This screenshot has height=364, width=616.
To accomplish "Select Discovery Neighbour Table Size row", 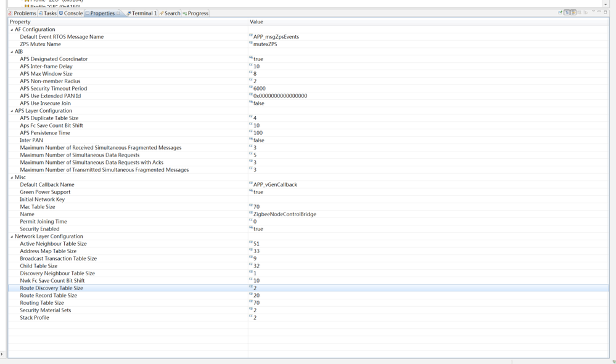I will coord(57,273).
